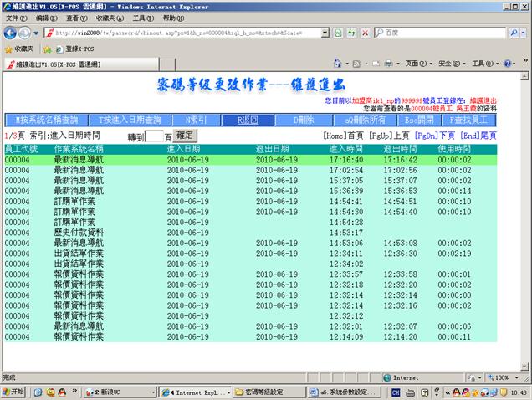Click the D刪除 button
The image size is (532, 400).
302,121
